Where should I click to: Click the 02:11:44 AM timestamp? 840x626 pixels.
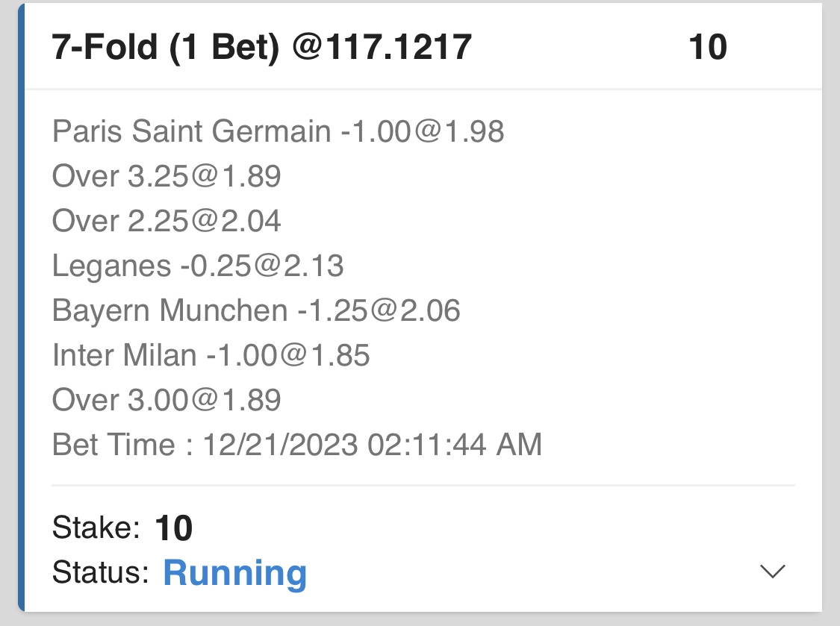coord(454,445)
